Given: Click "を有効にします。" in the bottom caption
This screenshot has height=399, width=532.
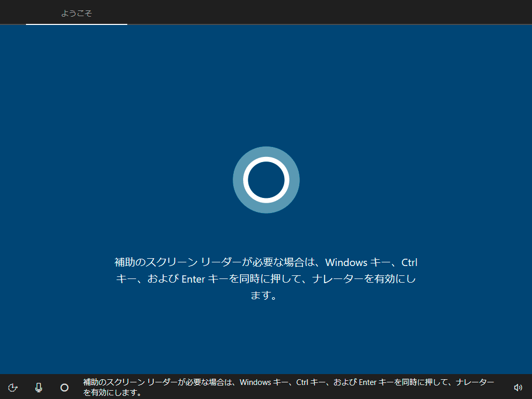Looking at the screenshot, I should pos(113,393).
